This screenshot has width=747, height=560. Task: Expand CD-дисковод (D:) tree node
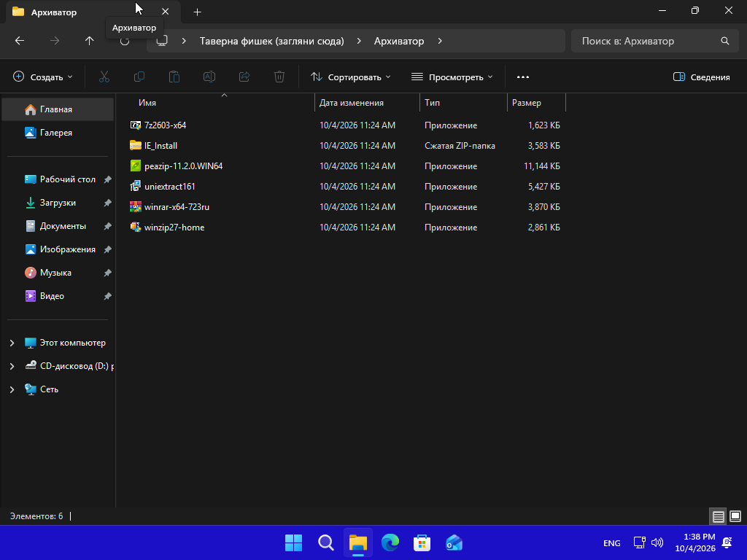[x=12, y=366]
